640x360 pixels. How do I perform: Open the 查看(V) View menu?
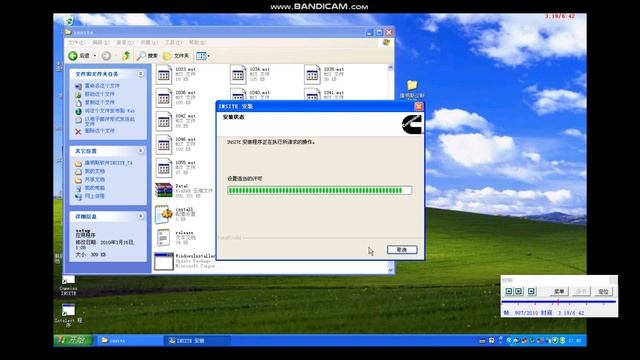125,42
